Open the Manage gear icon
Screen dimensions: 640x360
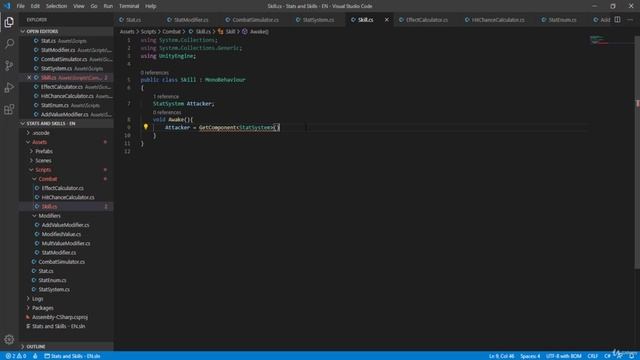tap(9, 339)
